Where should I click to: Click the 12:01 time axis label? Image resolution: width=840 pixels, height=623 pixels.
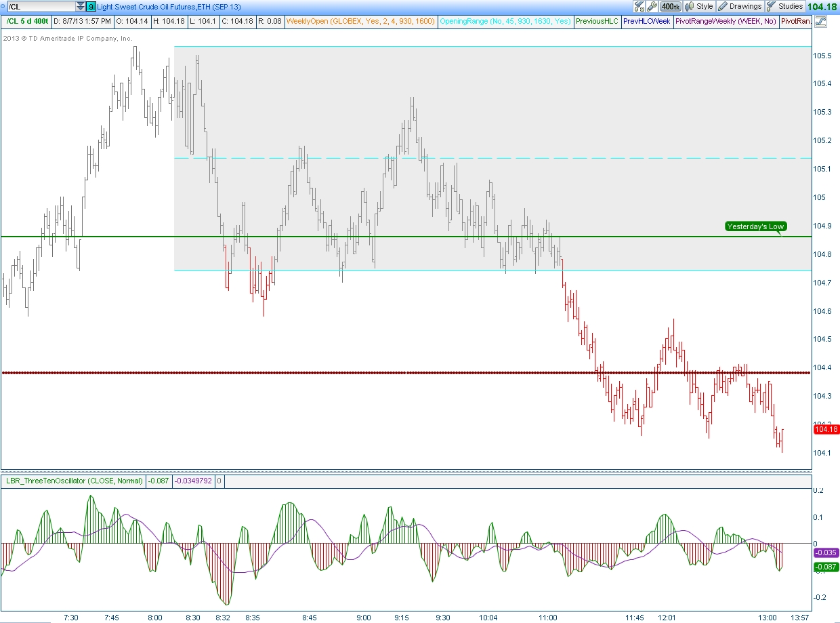click(667, 618)
